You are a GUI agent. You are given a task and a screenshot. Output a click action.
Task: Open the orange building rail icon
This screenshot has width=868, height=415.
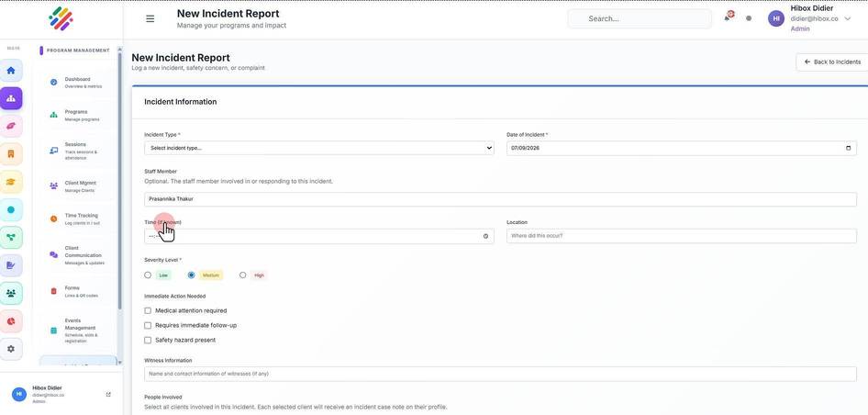coord(11,154)
